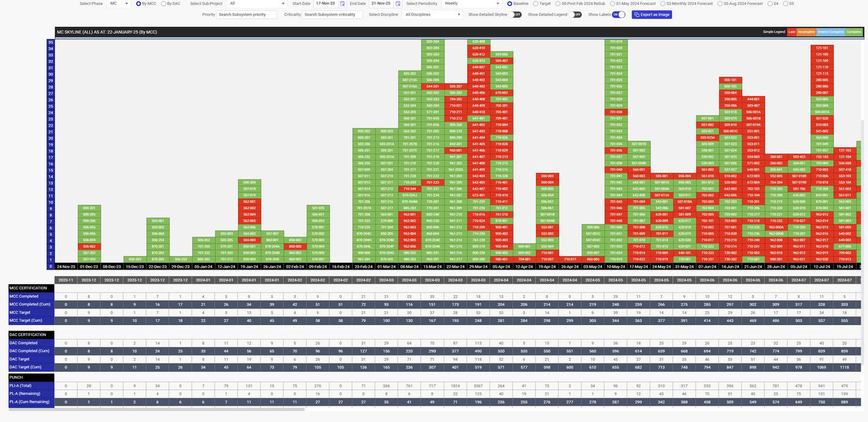
Task: Select the DAC Completed row label
Action: click(31, 343)
